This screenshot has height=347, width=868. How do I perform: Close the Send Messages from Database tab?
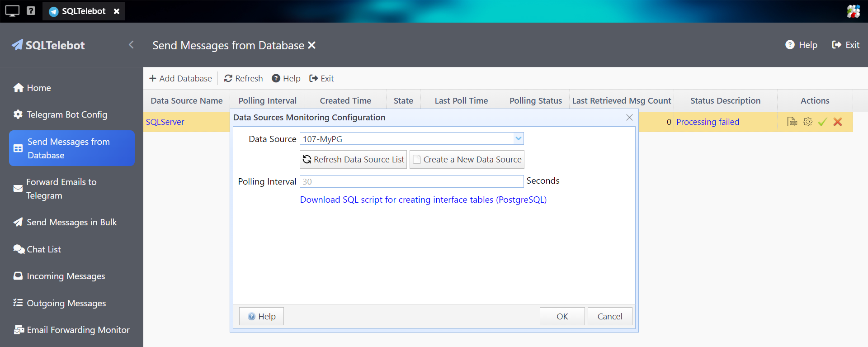pyautogui.click(x=311, y=45)
